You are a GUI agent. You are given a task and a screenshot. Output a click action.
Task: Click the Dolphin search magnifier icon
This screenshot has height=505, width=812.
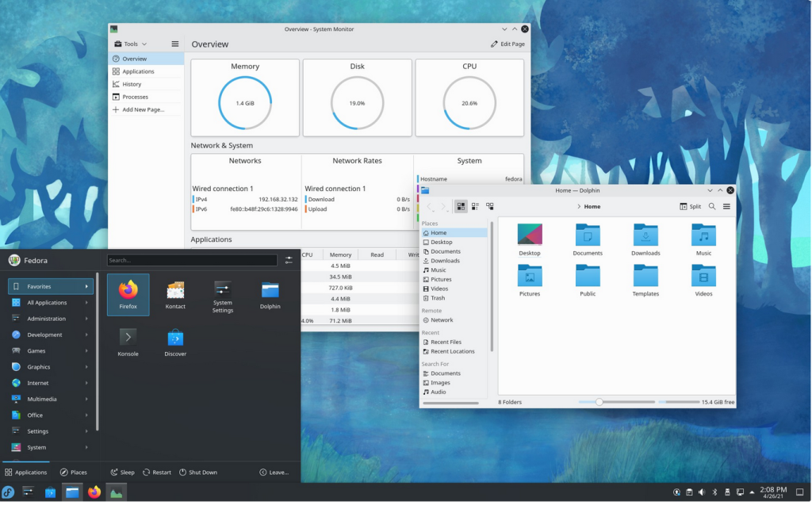712,206
